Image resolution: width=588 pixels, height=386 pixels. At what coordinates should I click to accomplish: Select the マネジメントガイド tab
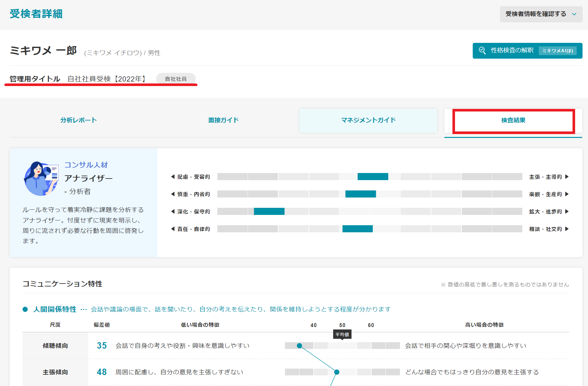click(x=368, y=120)
